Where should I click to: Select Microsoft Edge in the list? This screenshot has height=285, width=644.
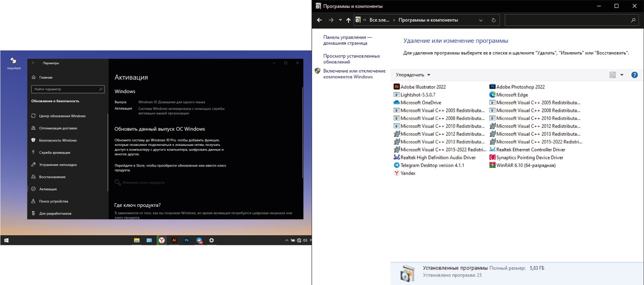508,95
